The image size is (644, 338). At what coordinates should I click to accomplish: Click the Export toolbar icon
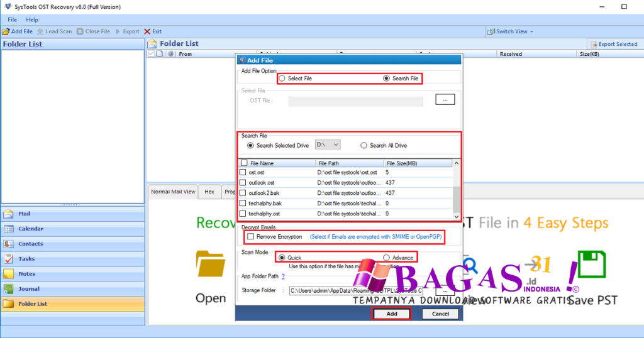point(118,31)
